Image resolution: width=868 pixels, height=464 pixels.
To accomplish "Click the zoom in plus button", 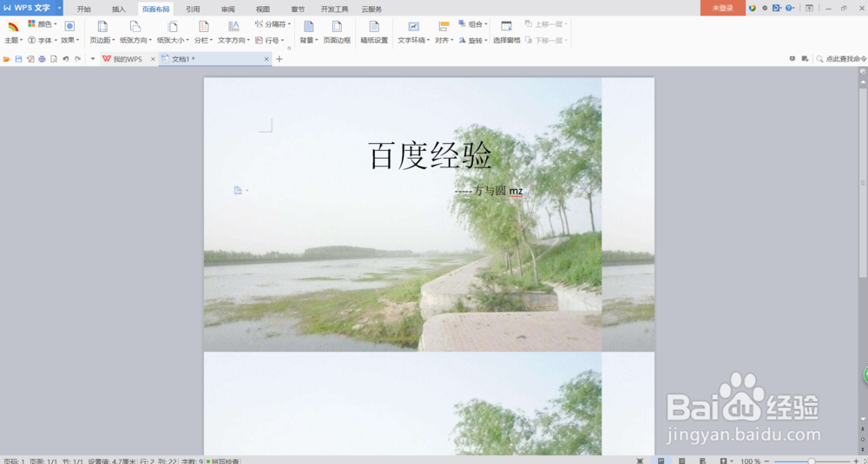I will point(856,461).
